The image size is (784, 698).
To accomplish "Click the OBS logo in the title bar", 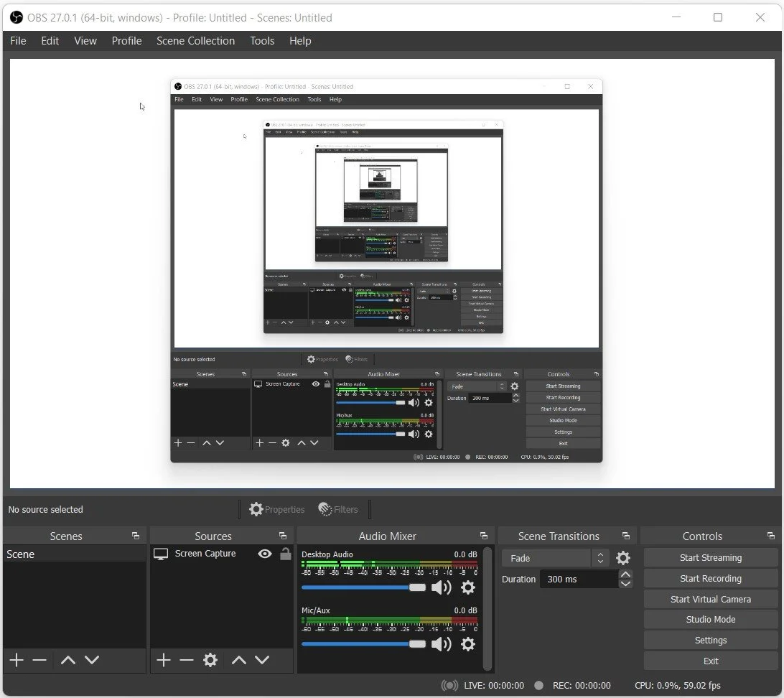I will coord(17,17).
